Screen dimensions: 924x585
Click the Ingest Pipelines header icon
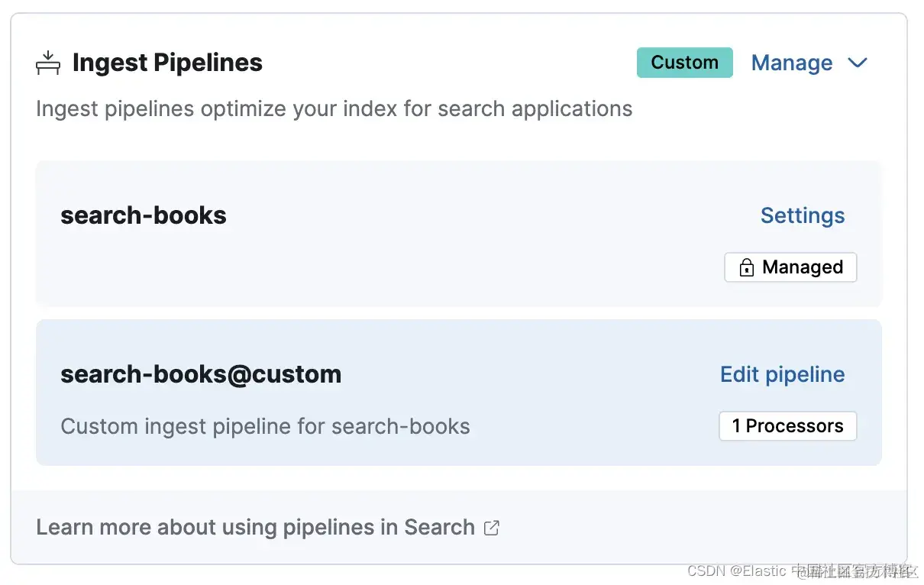pos(48,63)
